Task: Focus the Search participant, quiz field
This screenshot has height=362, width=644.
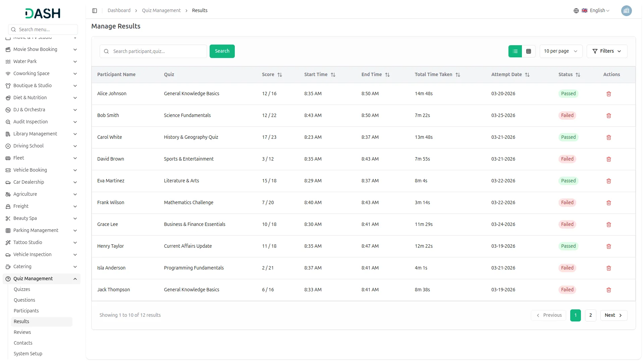Action: pos(158,51)
